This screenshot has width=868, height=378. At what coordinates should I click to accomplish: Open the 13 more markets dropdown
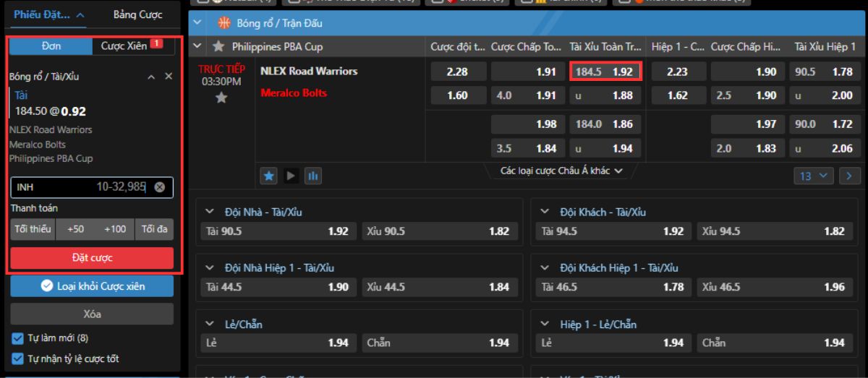pos(814,175)
